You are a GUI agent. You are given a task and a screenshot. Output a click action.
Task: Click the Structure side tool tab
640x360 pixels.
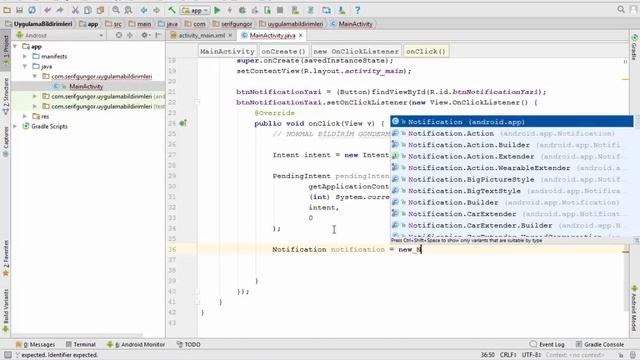pyautogui.click(x=6, y=96)
